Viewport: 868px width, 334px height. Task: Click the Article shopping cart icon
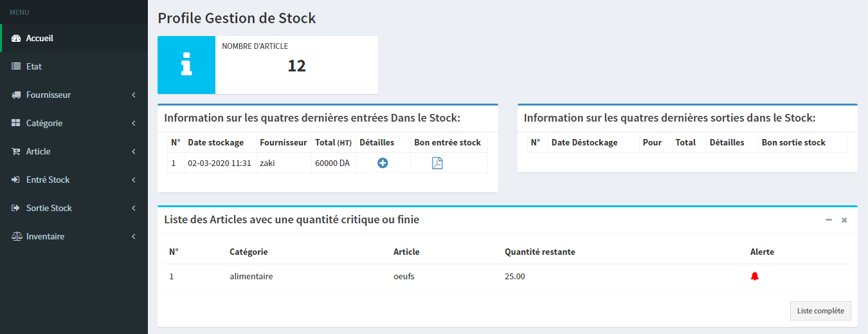[17, 152]
